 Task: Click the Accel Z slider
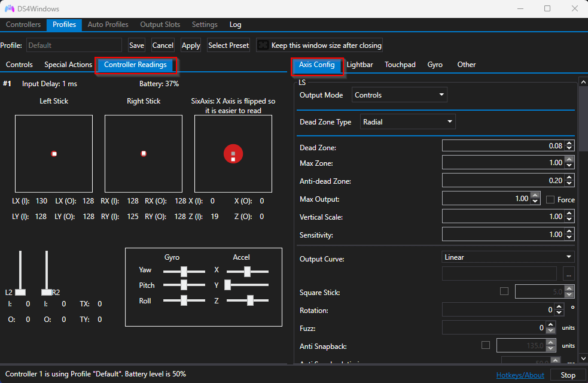click(x=248, y=300)
